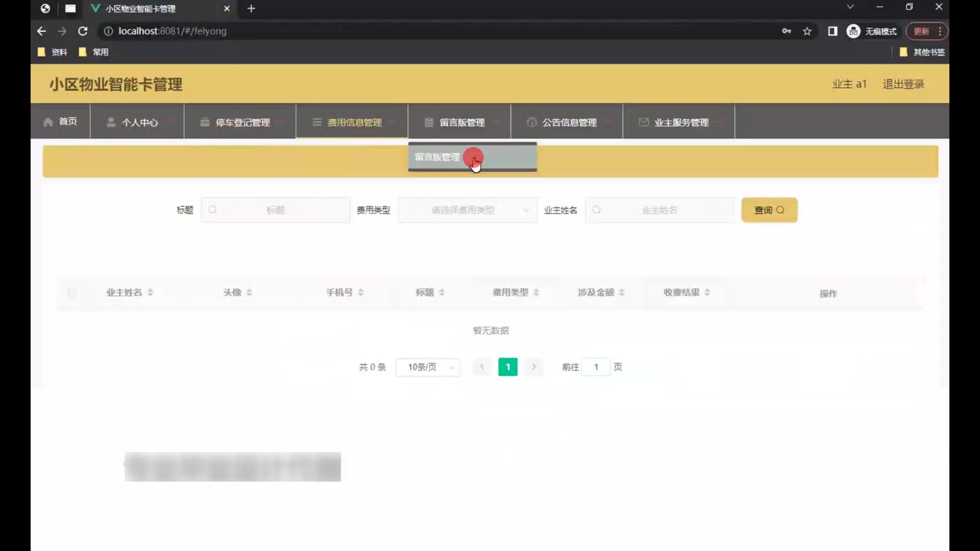
Task: Click the 查询 search button
Action: pyautogui.click(x=769, y=210)
